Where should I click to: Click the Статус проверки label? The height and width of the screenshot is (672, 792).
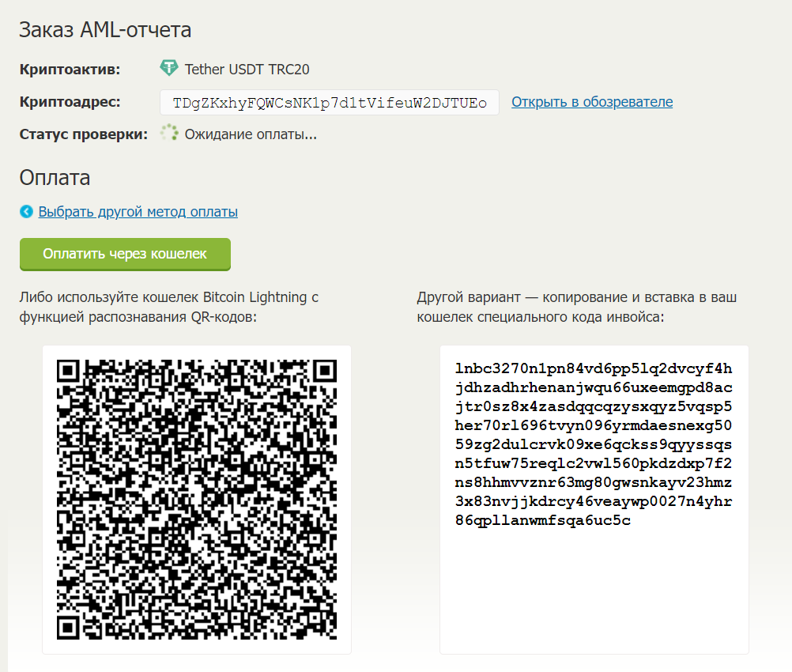pos(83,134)
